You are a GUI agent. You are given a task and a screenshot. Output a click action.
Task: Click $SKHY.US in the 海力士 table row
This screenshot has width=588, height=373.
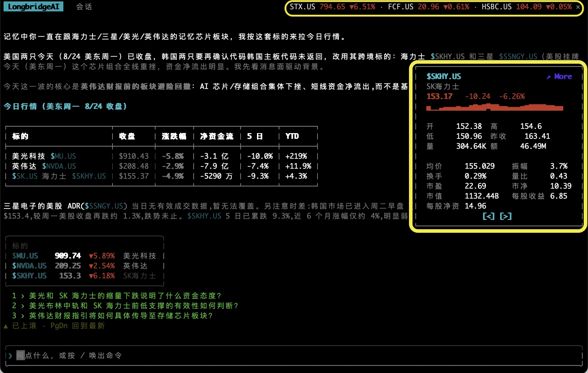[89, 176]
